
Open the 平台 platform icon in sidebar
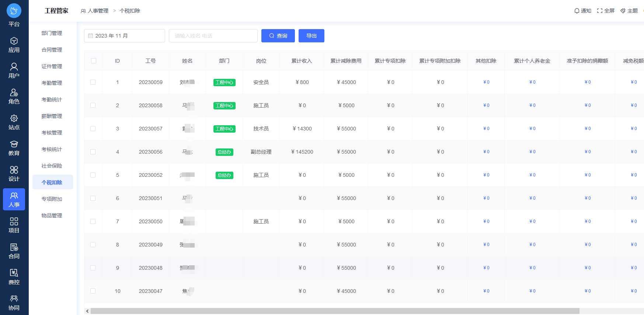pyautogui.click(x=14, y=11)
